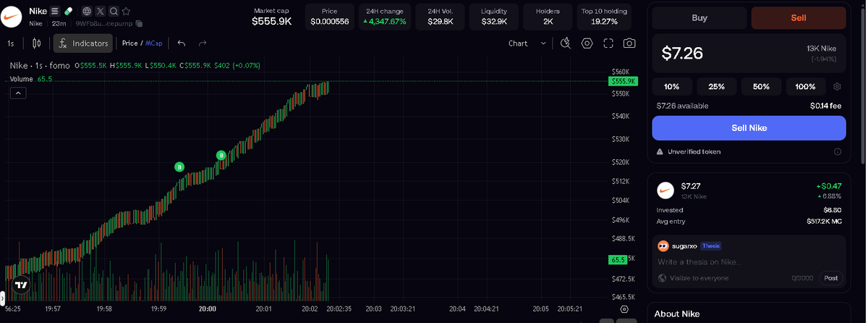Redo chart action arrow
The image size is (868, 323).
point(203,43)
